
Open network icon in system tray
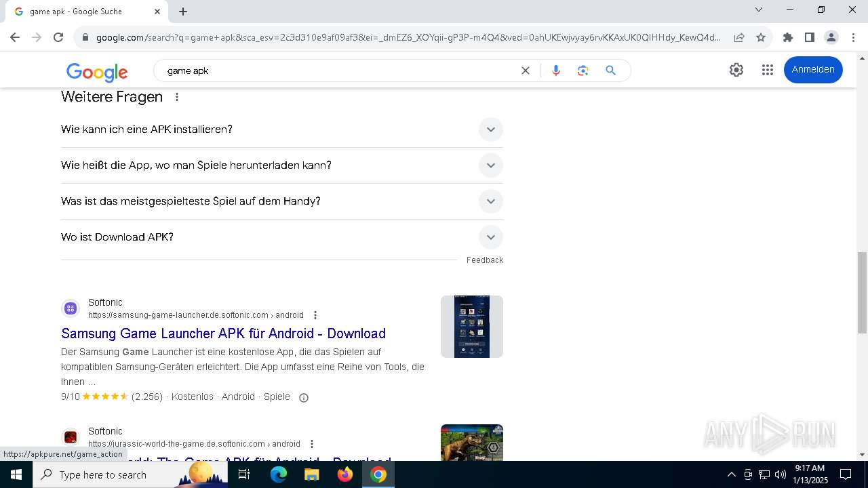[x=764, y=474]
